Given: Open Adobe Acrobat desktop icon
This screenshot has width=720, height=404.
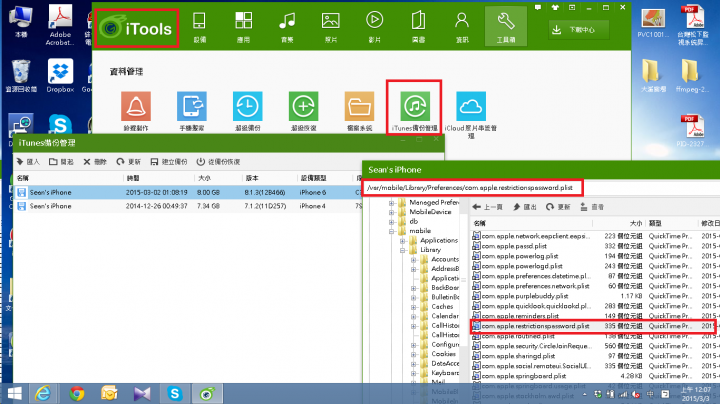Looking at the screenshot, I should (60, 24).
